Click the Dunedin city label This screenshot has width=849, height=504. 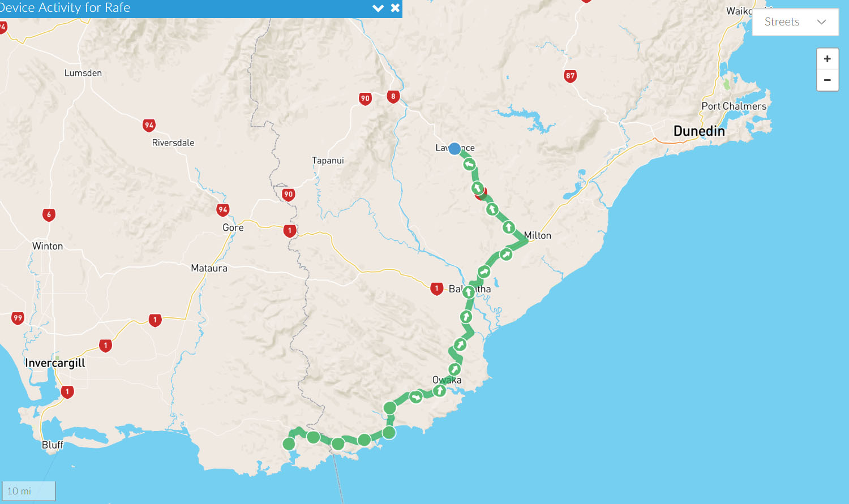699,131
